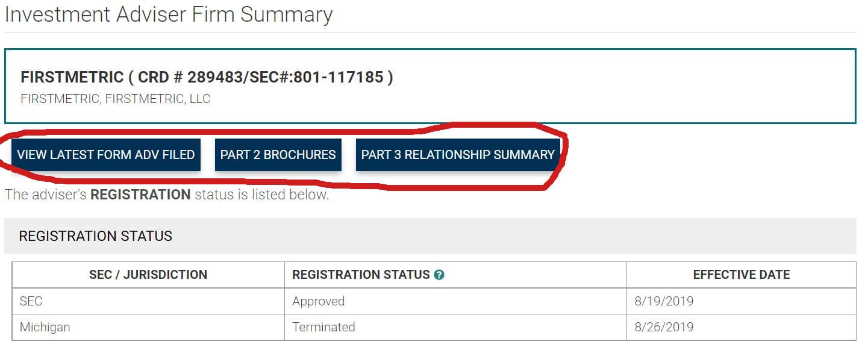This screenshot has width=868, height=350.
Task: Click the Investment Adviser Firm Summary heading
Action: [x=169, y=14]
